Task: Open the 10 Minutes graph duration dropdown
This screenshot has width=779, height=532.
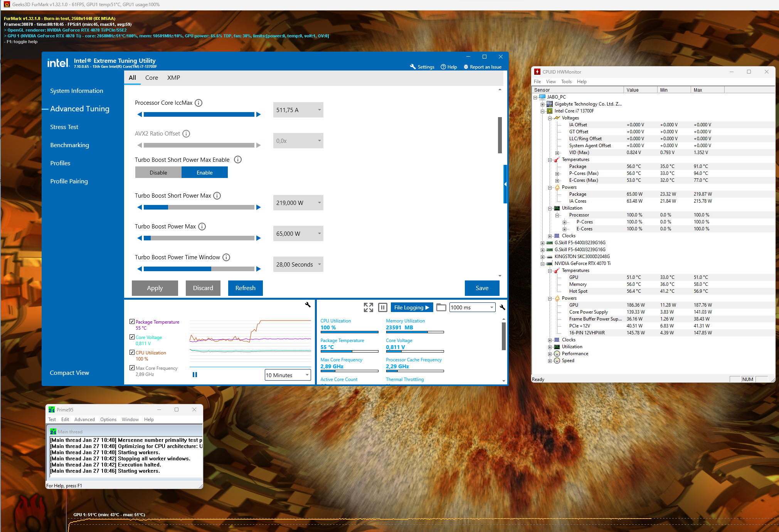Action: point(288,375)
